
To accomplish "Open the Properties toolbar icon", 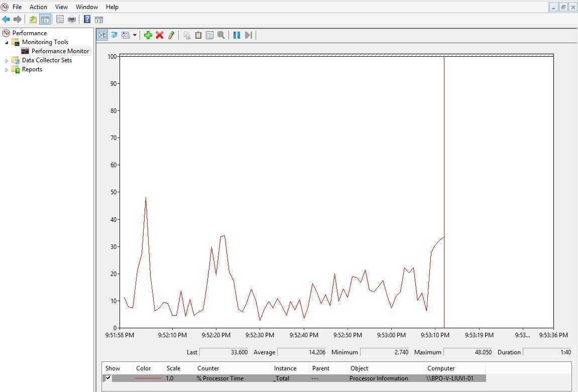I will point(60,19).
